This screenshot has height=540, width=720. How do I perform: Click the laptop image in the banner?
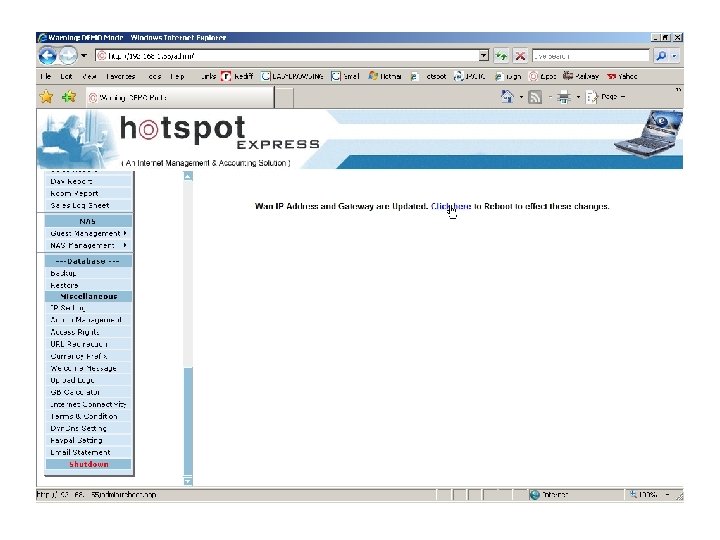pos(648,135)
